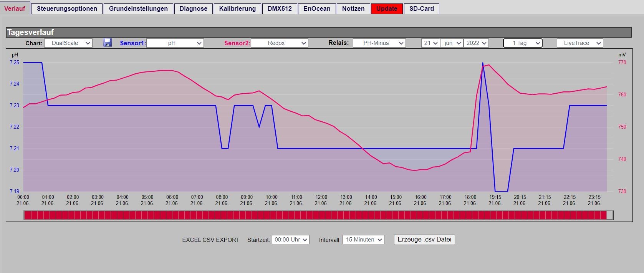Switch to the Steuerungsoptionen tab
Screen dimensions: 644x273
(67, 8)
